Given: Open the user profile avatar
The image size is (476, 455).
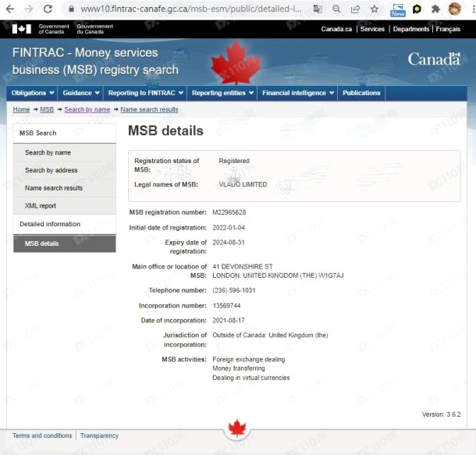Looking at the screenshot, I should 454,9.
